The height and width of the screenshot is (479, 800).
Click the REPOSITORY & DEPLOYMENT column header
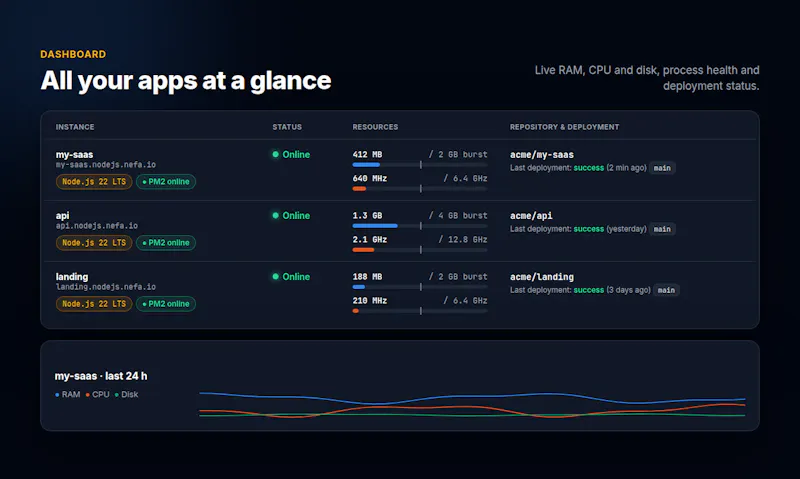pyautogui.click(x=564, y=127)
